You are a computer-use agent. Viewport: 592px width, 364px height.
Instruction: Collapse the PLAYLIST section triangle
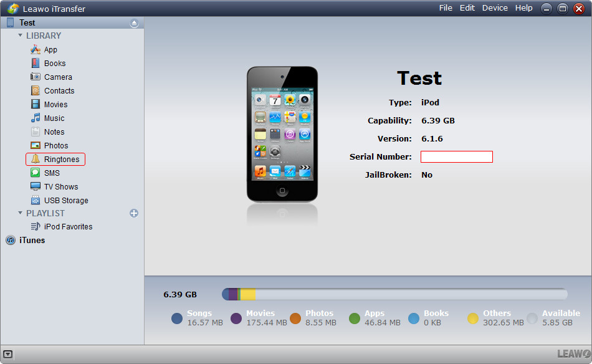pos(21,213)
